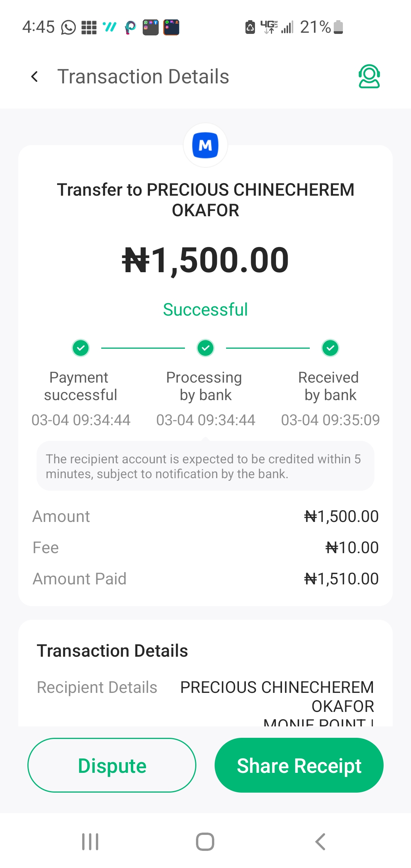This screenshot has width=411, height=868.
Task: Tap the Received by bank checkmark
Action: click(330, 348)
